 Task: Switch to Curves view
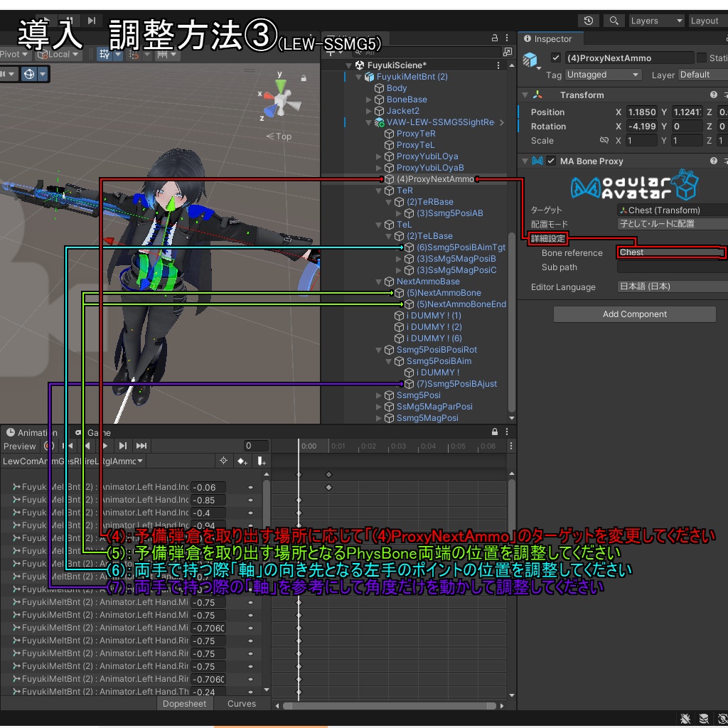click(242, 703)
